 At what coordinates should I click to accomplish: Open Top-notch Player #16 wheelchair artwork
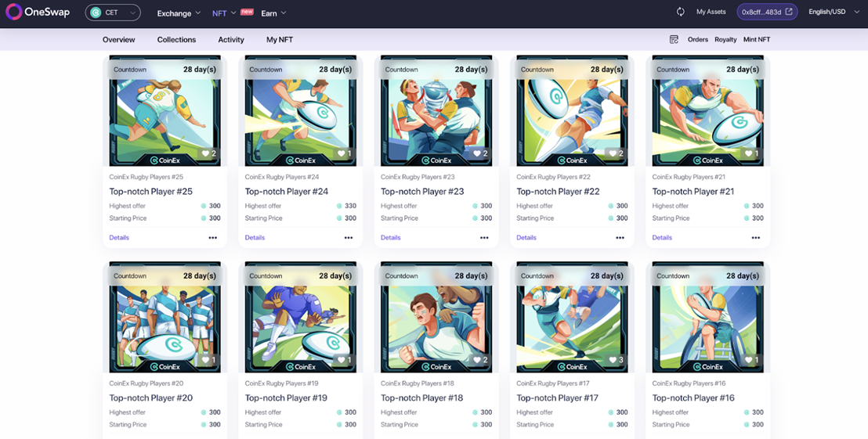[708, 317]
